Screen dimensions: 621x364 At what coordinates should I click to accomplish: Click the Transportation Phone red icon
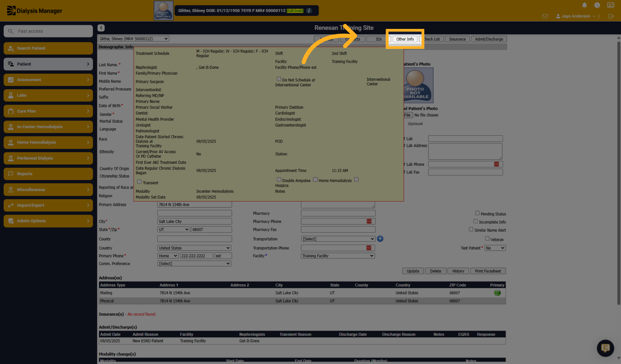click(369, 248)
